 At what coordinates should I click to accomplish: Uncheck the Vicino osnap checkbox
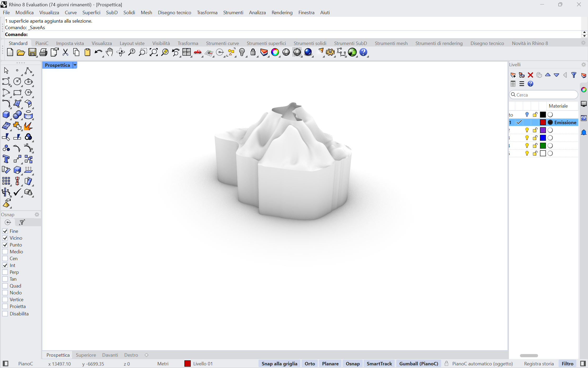tap(5, 238)
